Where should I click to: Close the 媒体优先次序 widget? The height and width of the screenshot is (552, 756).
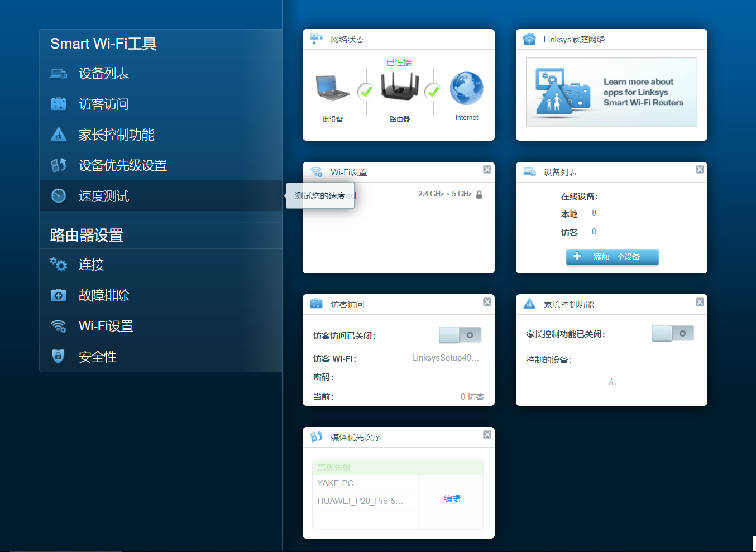point(487,435)
